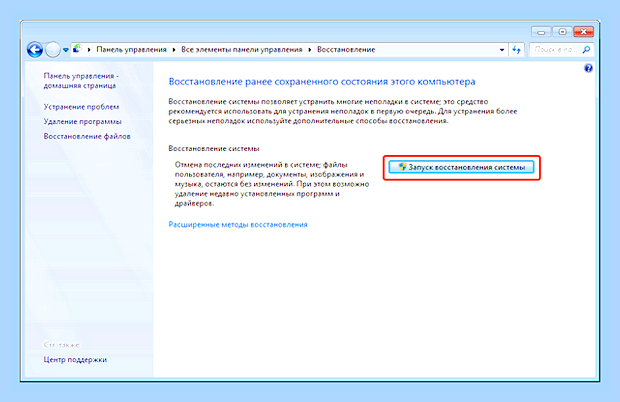This screenshot has height=402, width=620.
Task: Refresh the page with the refresh icon
Action: click(x=516, y=50)
